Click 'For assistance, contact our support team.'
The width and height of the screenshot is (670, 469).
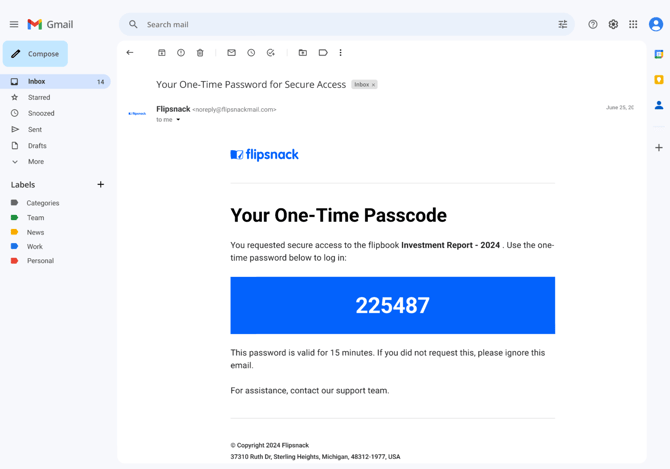coord(310,390)
